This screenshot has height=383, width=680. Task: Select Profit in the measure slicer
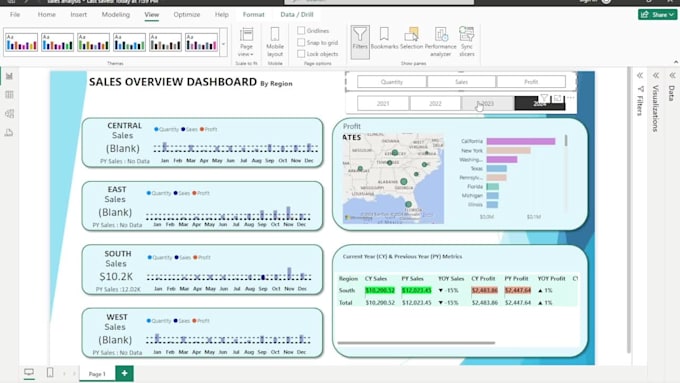click(x=531, y=82)
